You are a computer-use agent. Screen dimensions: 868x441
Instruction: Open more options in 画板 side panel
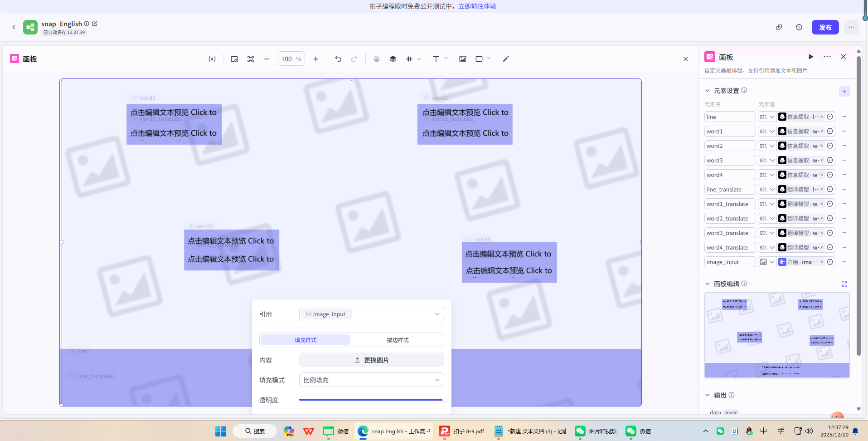(x=827, y=57)
